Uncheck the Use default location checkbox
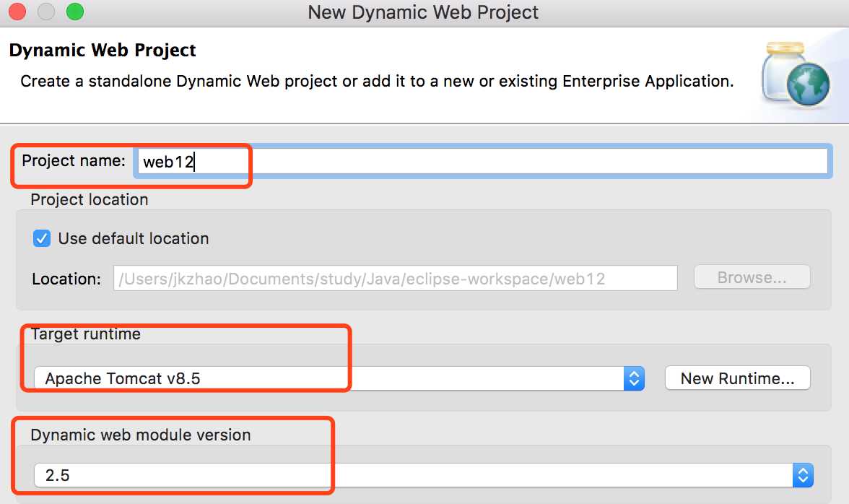 tap(42, 238)
